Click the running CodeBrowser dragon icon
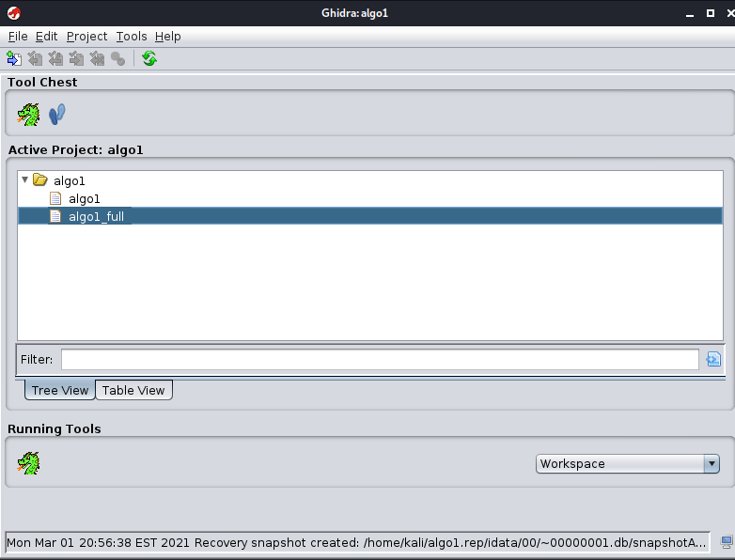This screenshot has height=560, width=735. point(28,463)
